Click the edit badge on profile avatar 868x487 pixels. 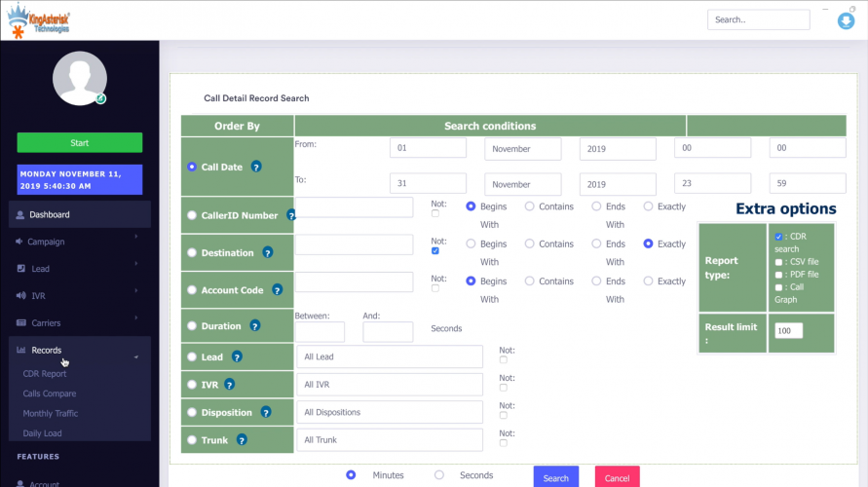[100, 98]
